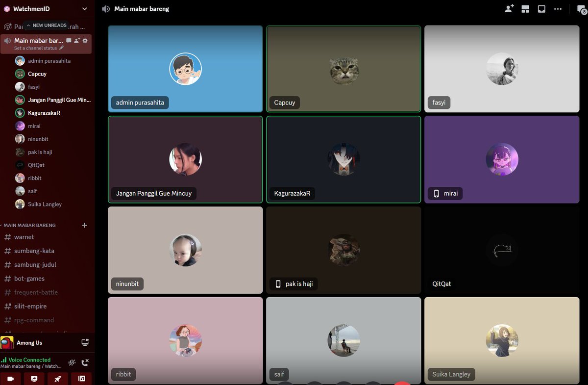Focus the admin purasahita video tile
588x385 pixels.
(185, 69)
